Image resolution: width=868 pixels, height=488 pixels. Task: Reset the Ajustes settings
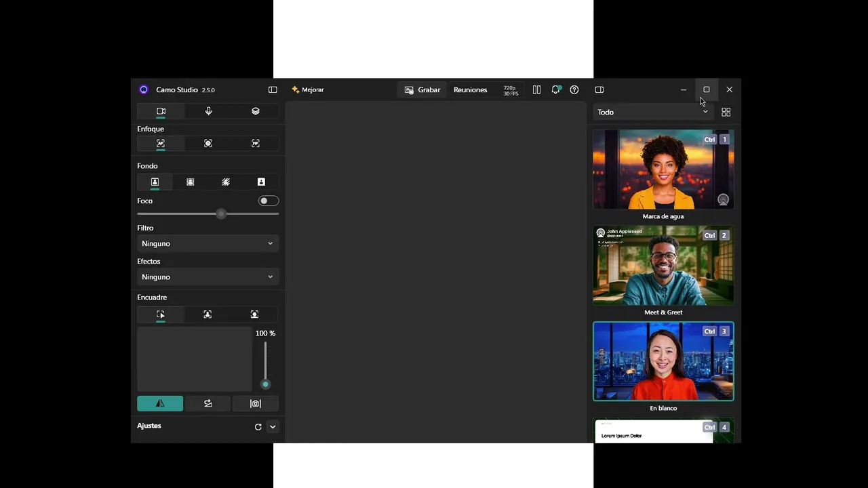[x=258, y=427]
